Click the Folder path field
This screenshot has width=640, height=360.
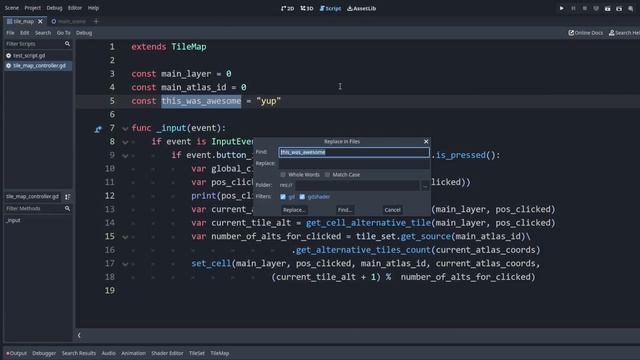pyautogui.click(x=357, y=185)
